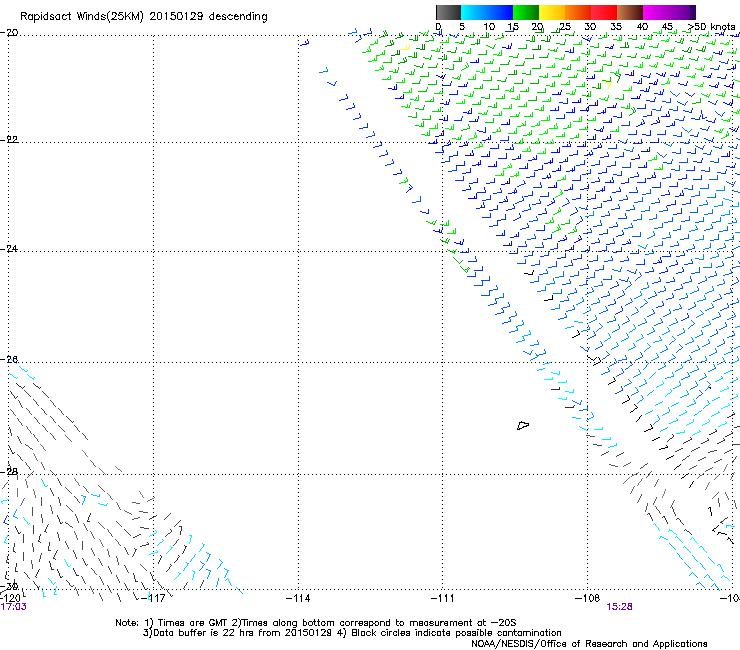Click the purple 15:28 swath time label
The image size is (740, 650).
tap(619, 607)
